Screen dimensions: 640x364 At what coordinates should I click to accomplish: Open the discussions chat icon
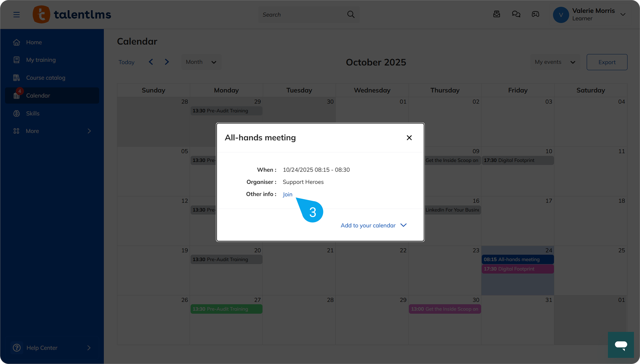tap(516, 14)
